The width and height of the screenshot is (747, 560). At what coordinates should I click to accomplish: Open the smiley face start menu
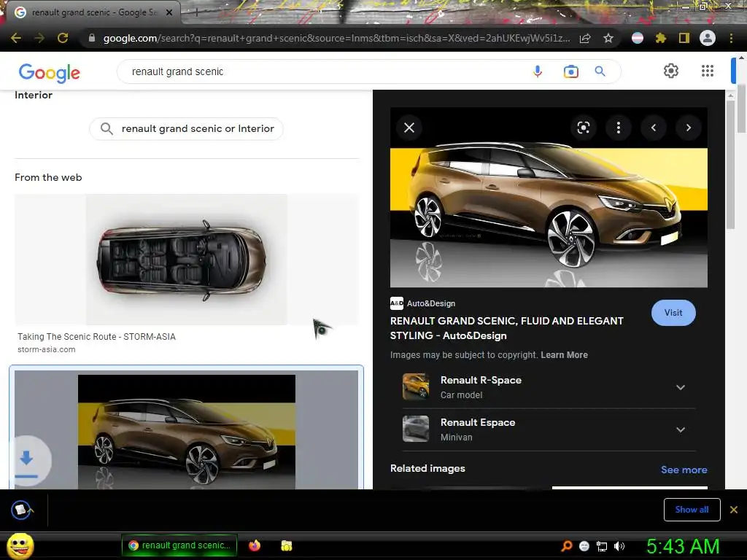tap(20, 546)
